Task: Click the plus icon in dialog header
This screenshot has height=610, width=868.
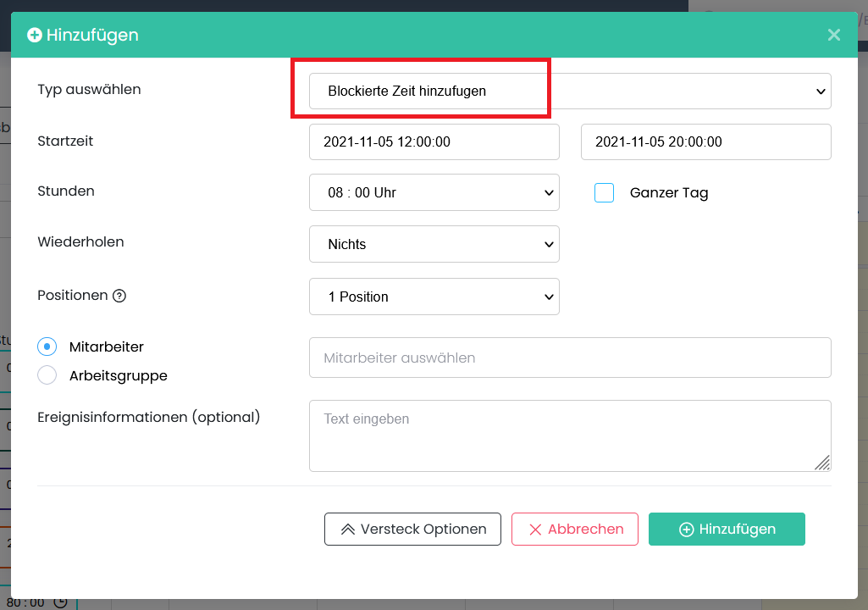Action: tap(35, 35)
